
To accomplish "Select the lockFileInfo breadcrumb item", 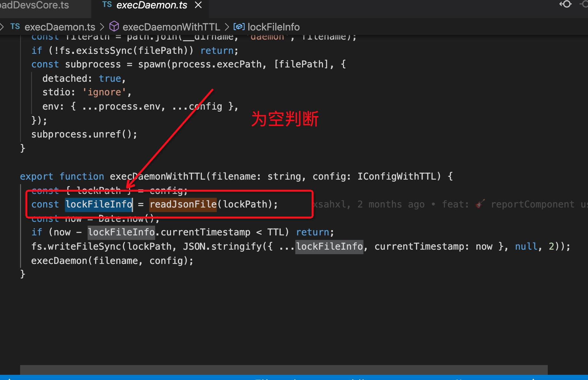I will (274, 27).
